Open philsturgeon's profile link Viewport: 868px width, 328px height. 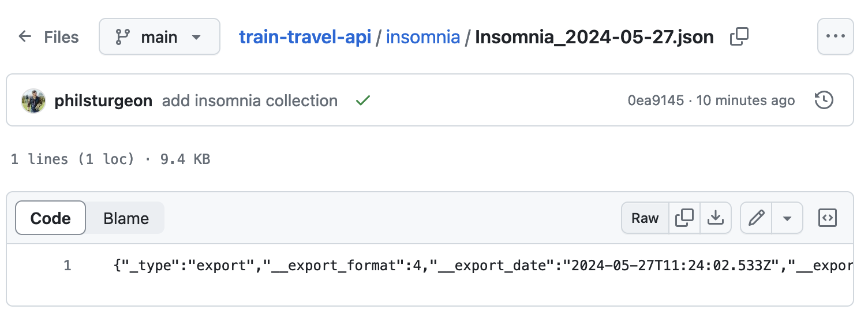(103, 100)
